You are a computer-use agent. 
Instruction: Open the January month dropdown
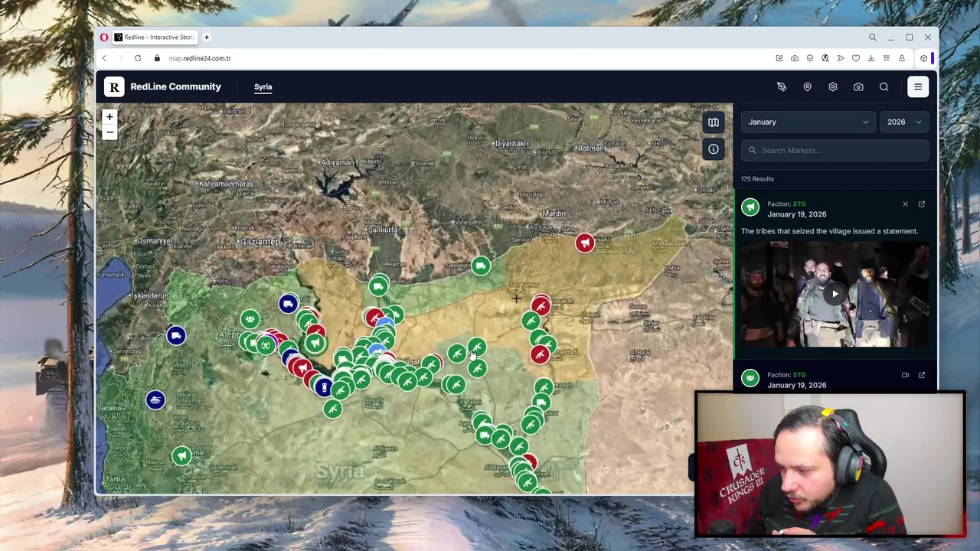[x=808, y=122]
